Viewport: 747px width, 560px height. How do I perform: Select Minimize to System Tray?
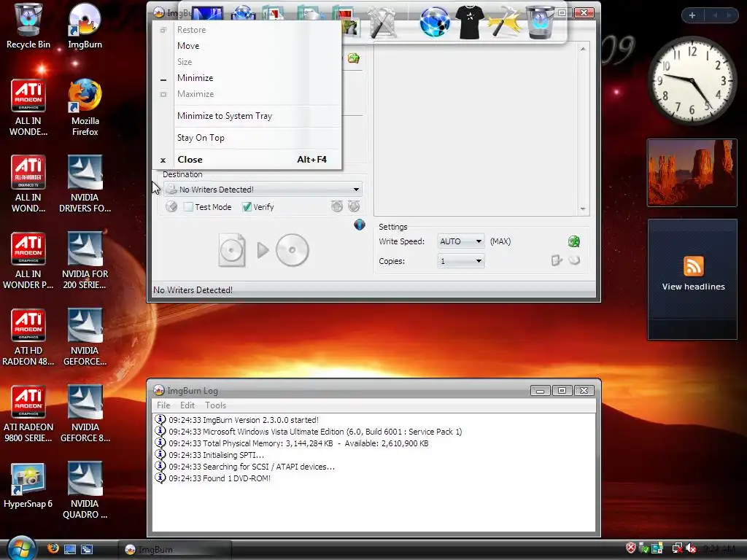(247, 116)
